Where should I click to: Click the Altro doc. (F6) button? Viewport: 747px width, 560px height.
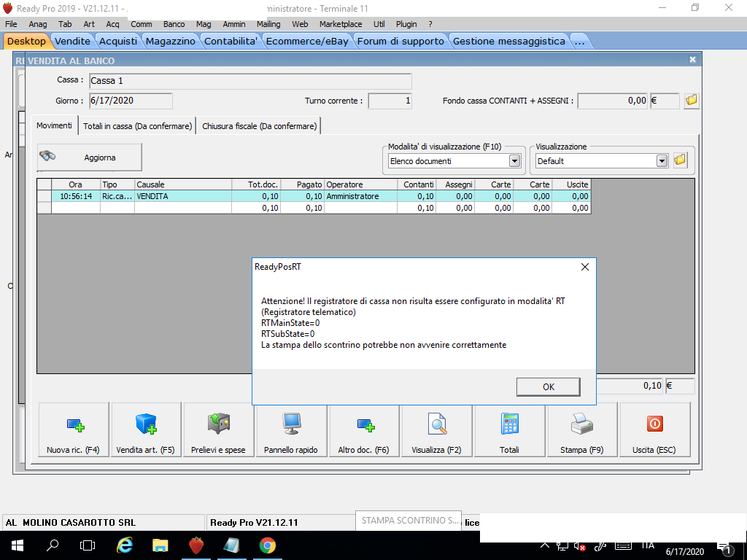coord(363,430)
